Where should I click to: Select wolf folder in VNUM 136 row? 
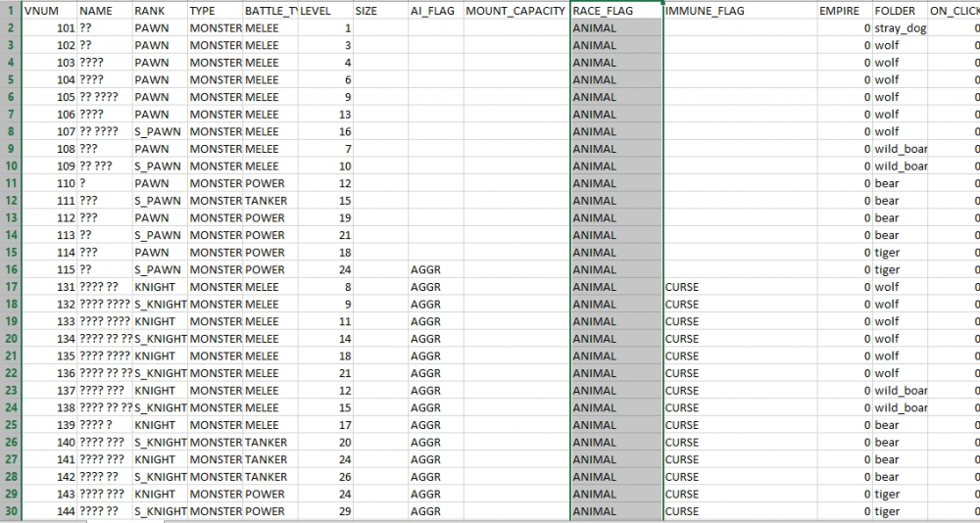coord(900,373)
